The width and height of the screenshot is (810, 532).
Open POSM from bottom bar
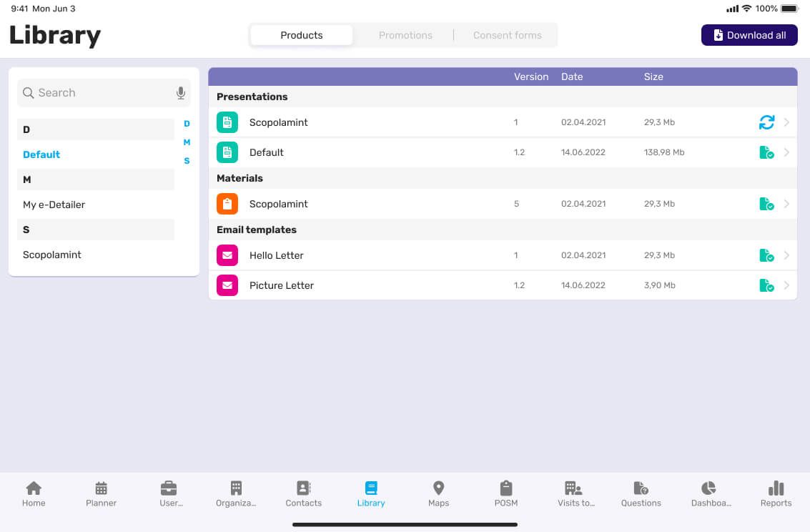point(506,494)
